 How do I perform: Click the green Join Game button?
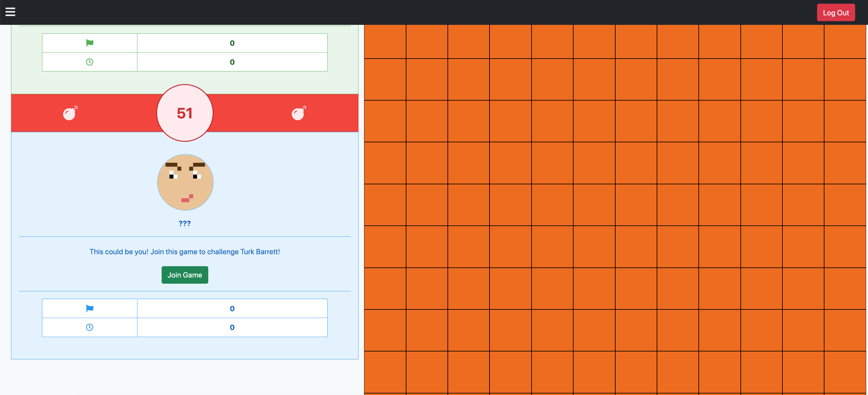185,275
